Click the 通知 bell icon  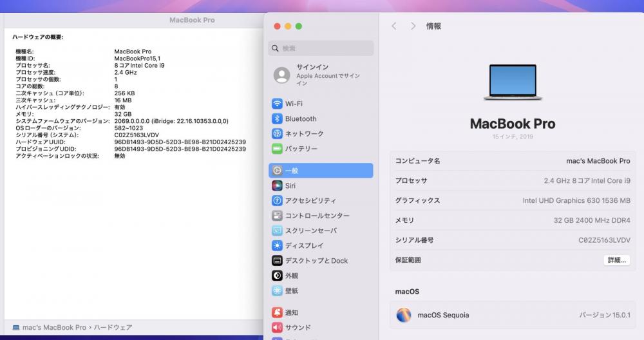click(277, 312)
